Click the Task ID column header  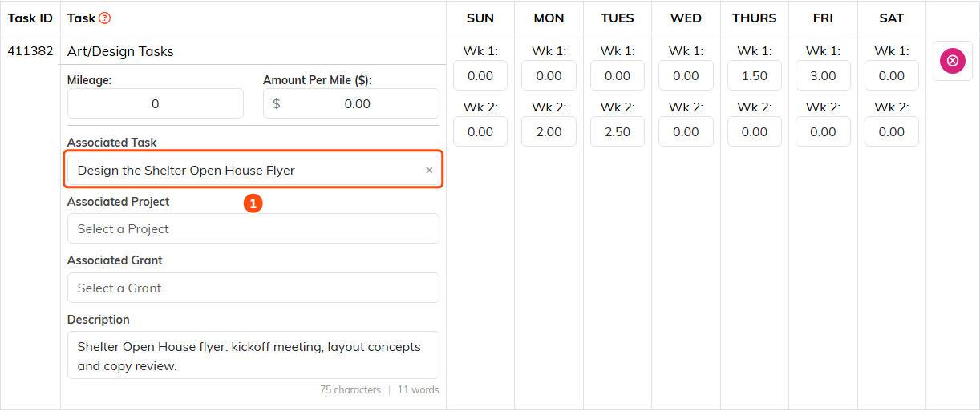(x=30, y=18)
